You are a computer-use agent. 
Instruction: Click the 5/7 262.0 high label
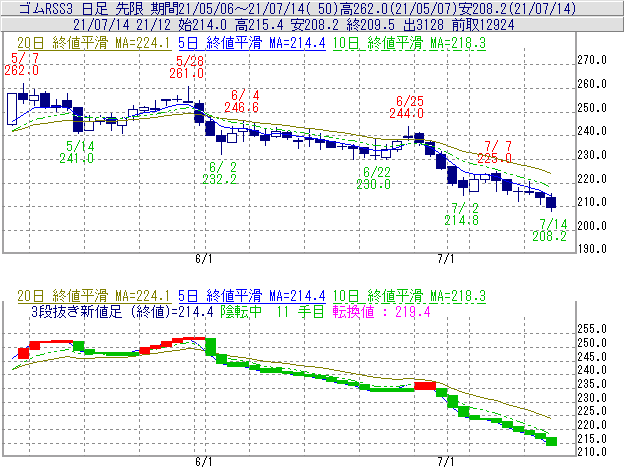click(22, 64)
